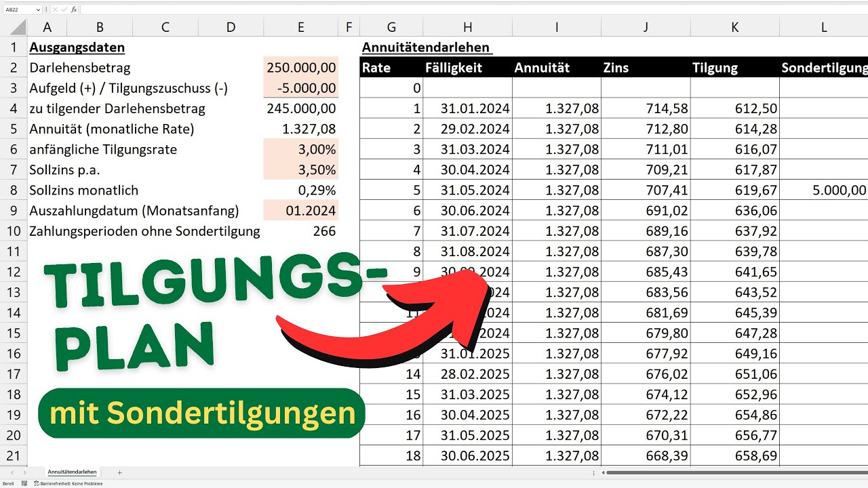Select the Annuitätendarlehen sheet tab

click(72, 472)
